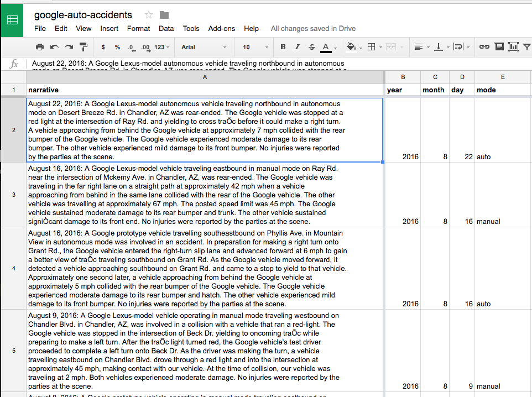Expand the borders dropdown arrow
The image size is (532, 397).
pyautogui.click(x=380, y=48)
